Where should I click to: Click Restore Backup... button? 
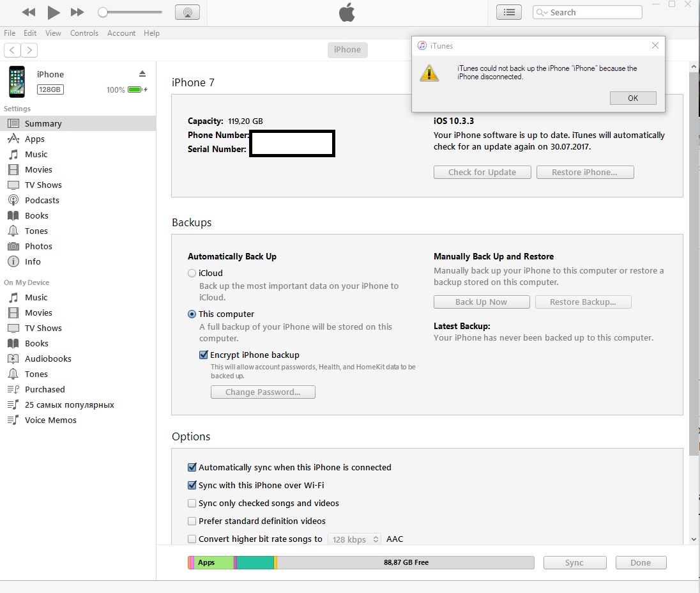[583, 302]
